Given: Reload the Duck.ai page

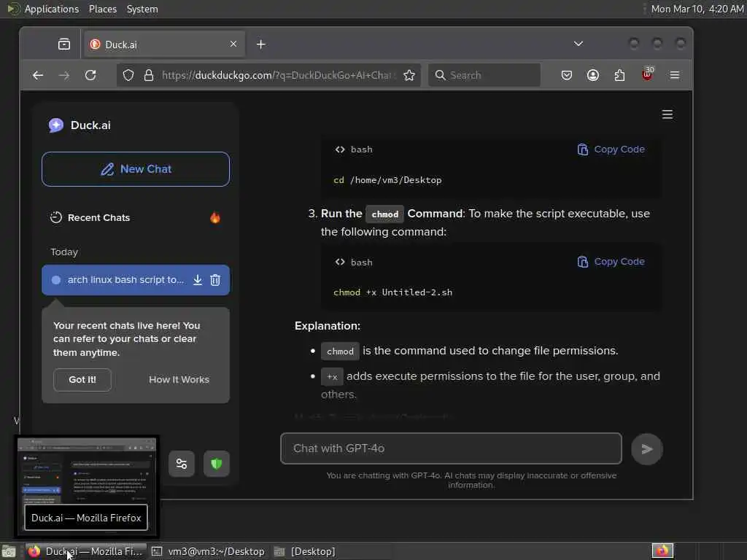Looking at the screenshot, I should pyautogui.click(x=90, y=75).
